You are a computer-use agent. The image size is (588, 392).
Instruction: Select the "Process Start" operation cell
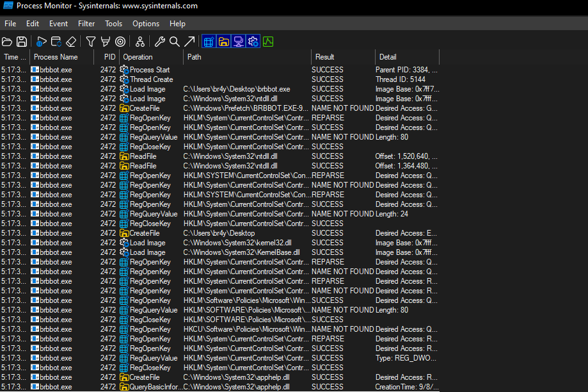(x=150, y=70)
